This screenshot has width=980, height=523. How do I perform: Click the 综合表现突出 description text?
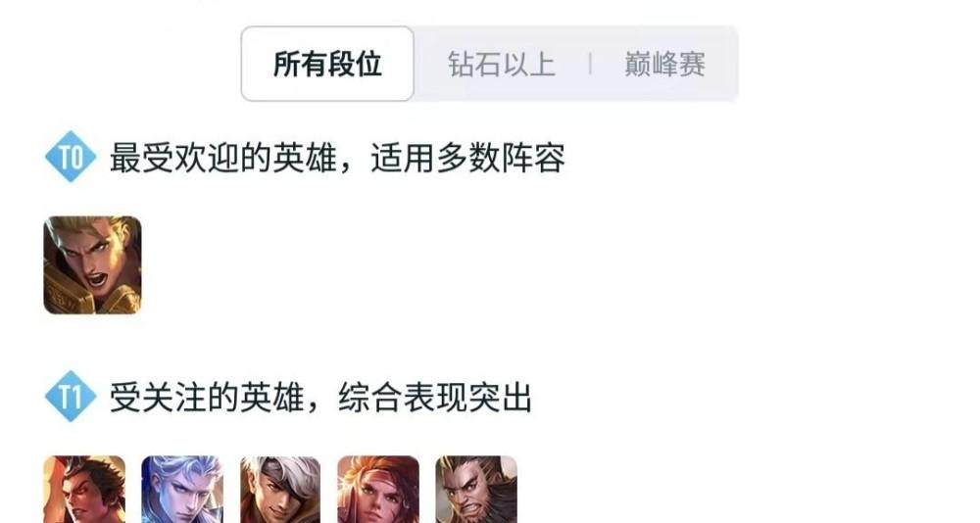[435, 397]
